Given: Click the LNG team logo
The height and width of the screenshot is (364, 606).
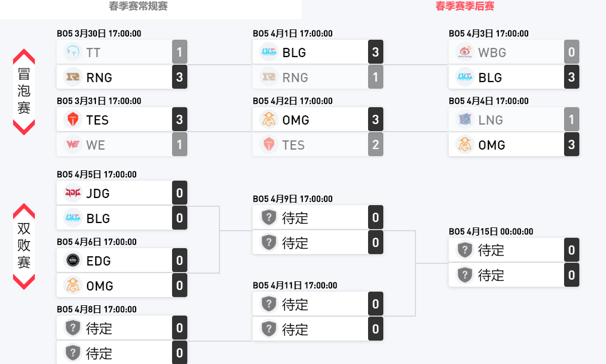Looking at the screenshot, I should click(x=464, y=120).
